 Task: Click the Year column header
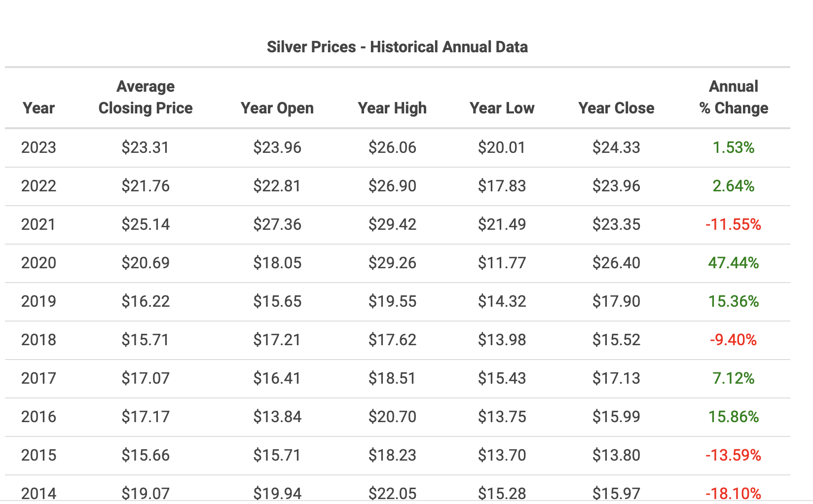pyautogui.click(x=38, y=108)
